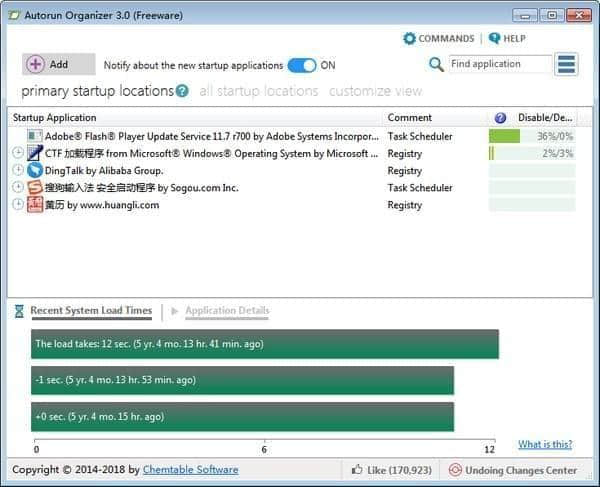Expand the CTF loader entry

[x=18, y=153]
